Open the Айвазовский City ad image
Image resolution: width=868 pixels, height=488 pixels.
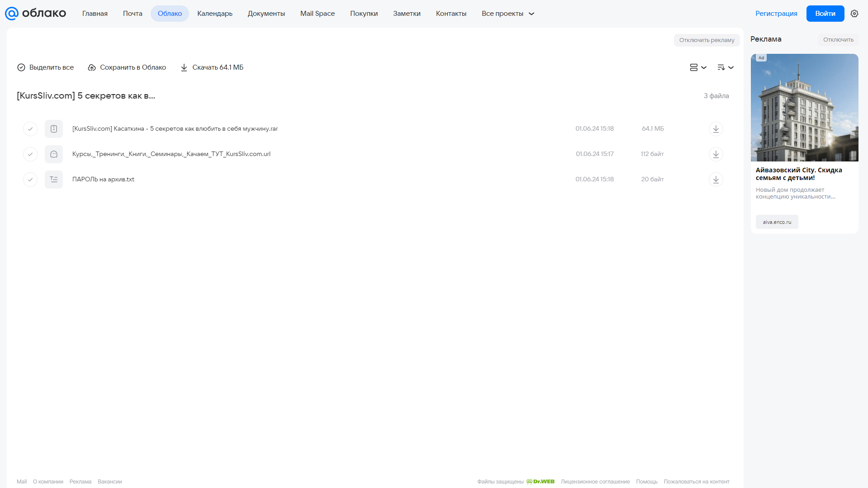[x=804, y=108]
